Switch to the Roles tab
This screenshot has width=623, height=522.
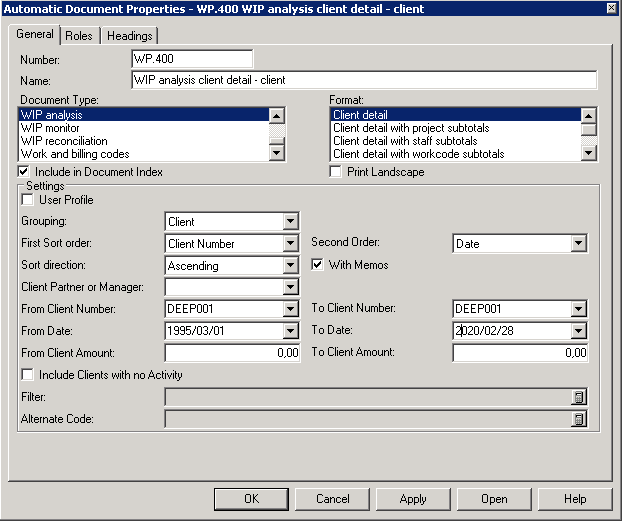point(79,36)
